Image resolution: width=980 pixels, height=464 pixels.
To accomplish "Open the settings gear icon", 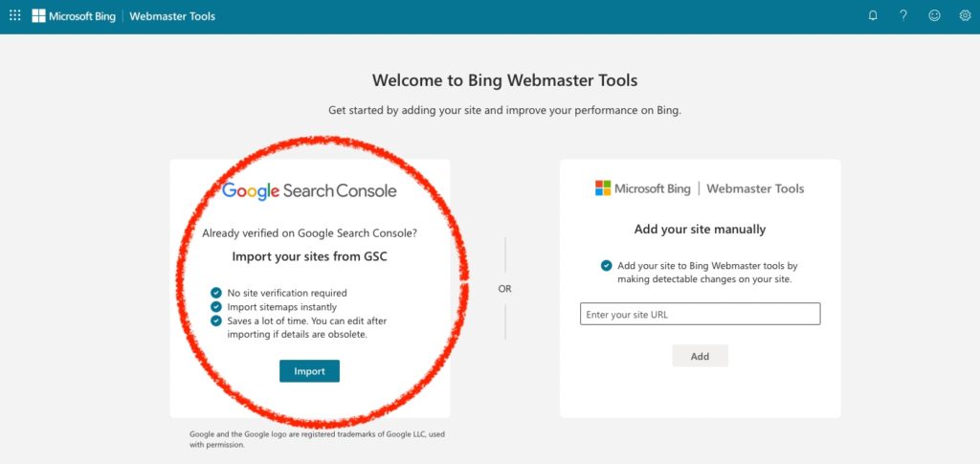I will coord(965,16).
